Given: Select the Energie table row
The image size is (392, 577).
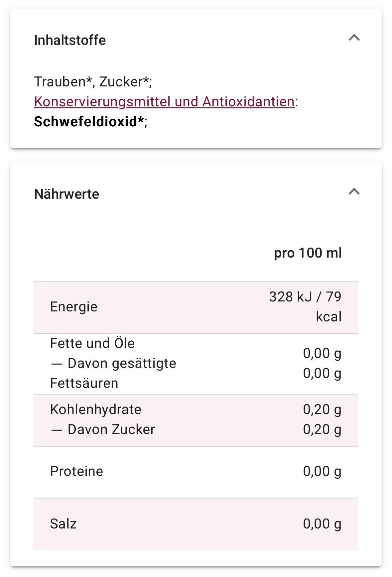Looking at the screenshot, I should (196, 307).
